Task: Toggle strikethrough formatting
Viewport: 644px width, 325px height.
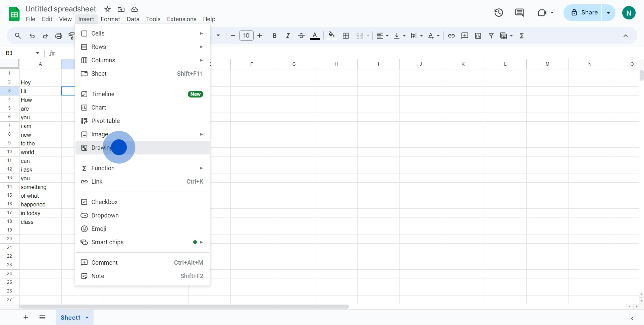Action: pos(301,36)
